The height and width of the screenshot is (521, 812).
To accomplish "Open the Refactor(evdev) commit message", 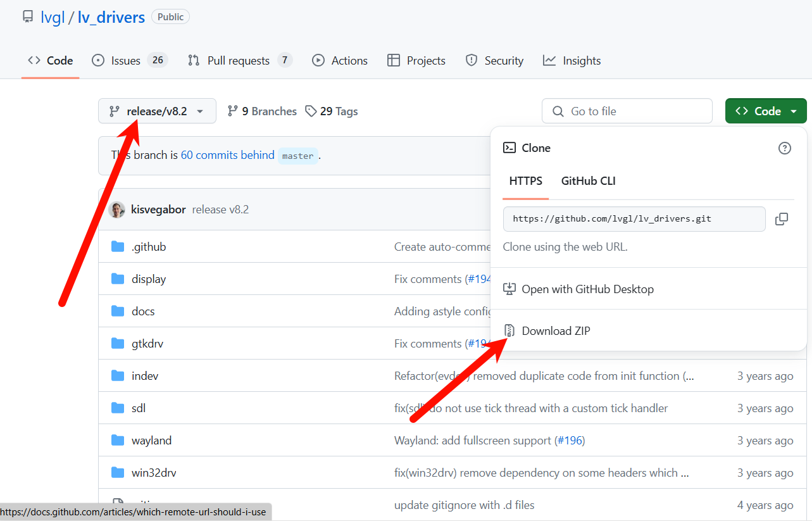I will coord(544,376).
